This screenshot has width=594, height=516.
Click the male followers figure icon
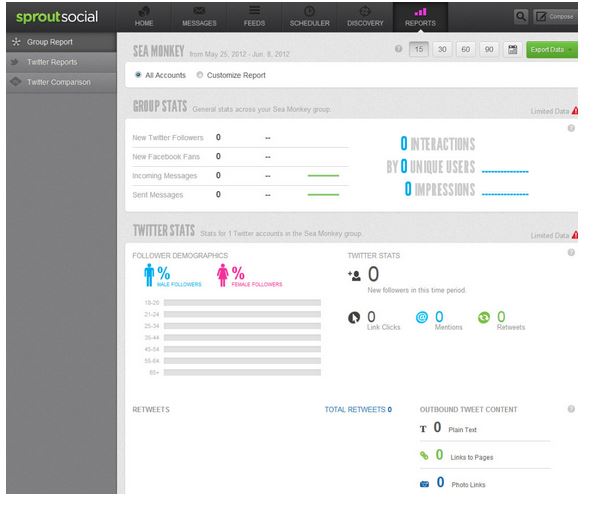[x=149, y=275]
